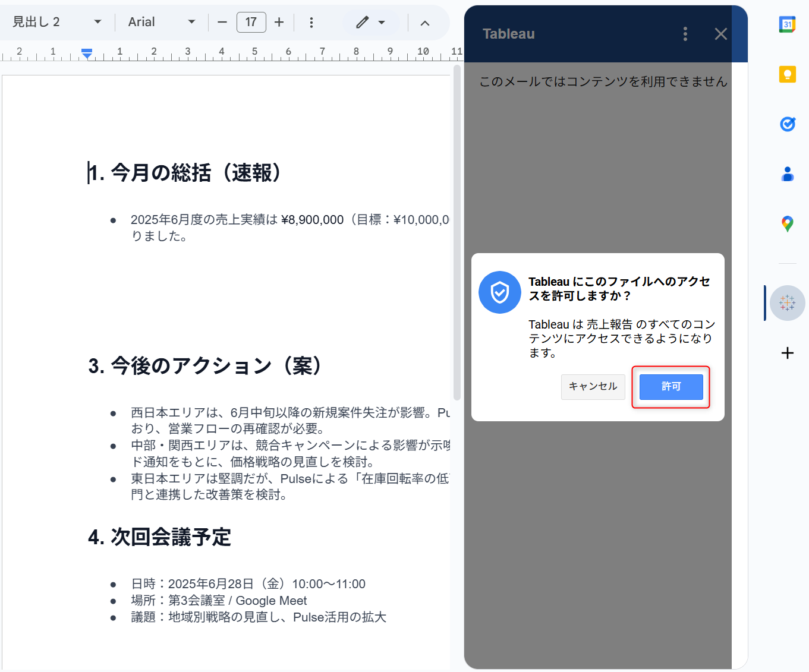Image resolution: width=809 pixels, height=672 pixels.
Task: Open Google Maps side panel icon
Action: (x=787, y=224)
